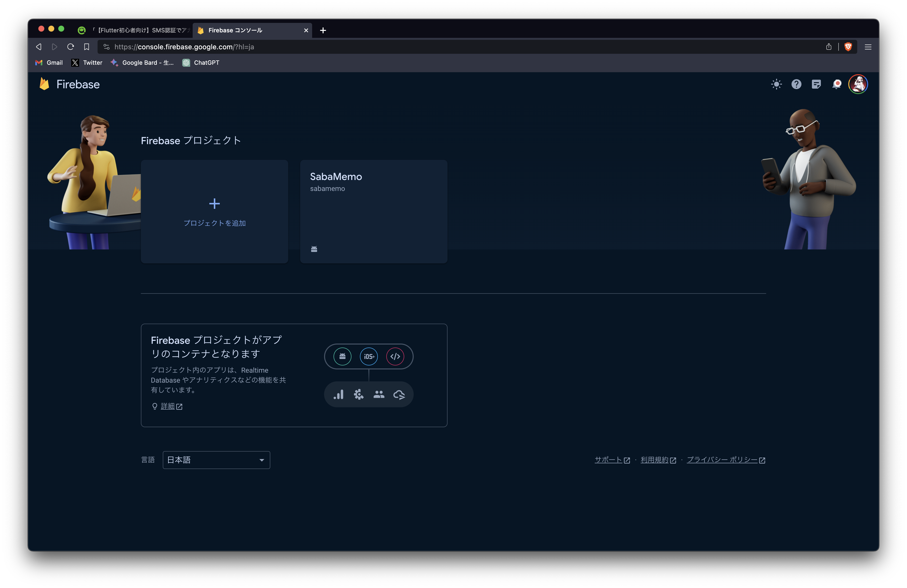Select the Android platform icon
The width and height of the screenshot is (907, 588).
(x=342, y=357)
